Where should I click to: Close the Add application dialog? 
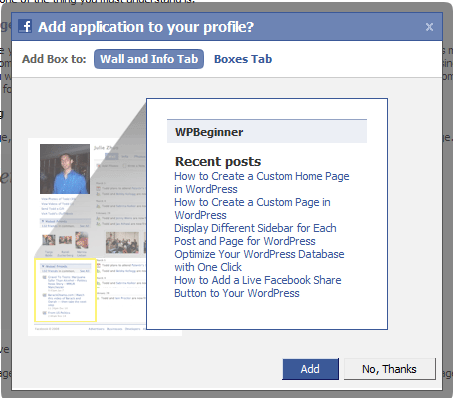(429, 27)
